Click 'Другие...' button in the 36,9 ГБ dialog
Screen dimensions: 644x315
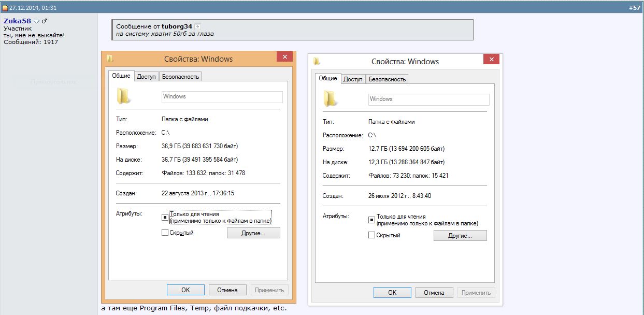pos(253,234)
